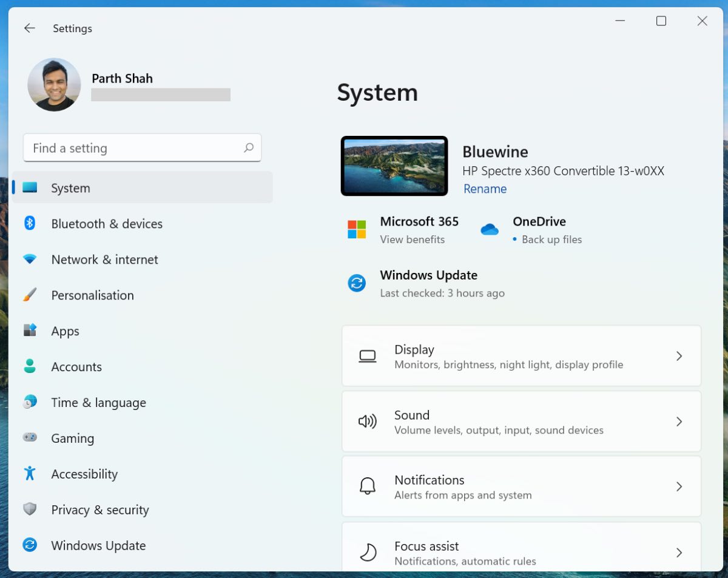Click the Privacy & security shield icon
The height and width of the screenshot is (578, 728).
coord(30,509)
